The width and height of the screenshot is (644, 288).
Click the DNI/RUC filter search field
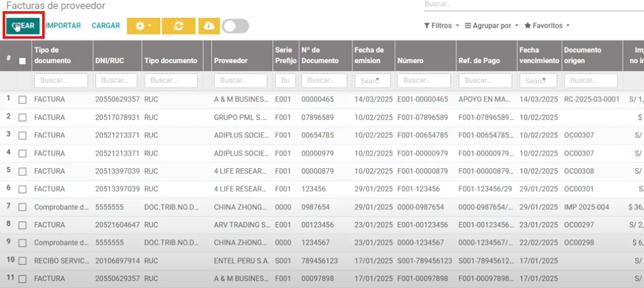point(116,81)
